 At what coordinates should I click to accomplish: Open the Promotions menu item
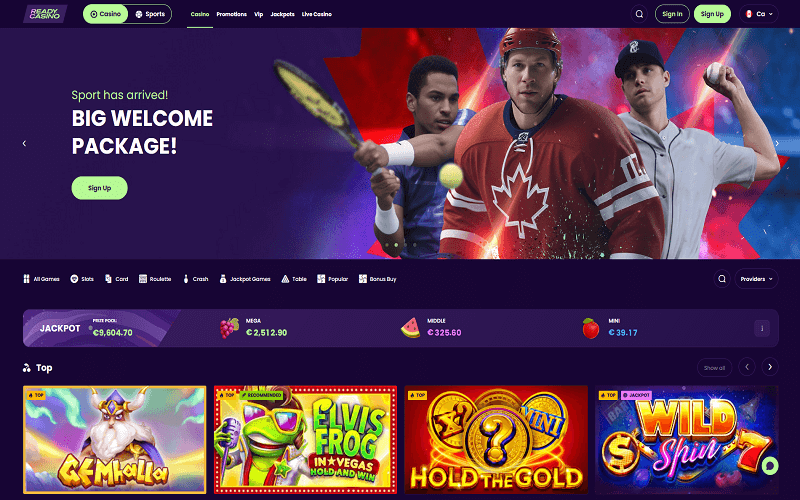pyautogui.click(x=232, y=14)
